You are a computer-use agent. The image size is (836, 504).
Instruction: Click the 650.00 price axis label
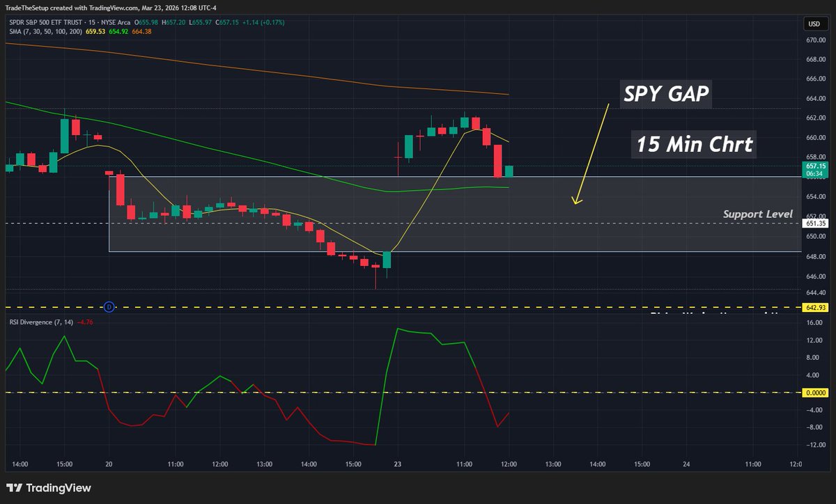tap(816, 236)
